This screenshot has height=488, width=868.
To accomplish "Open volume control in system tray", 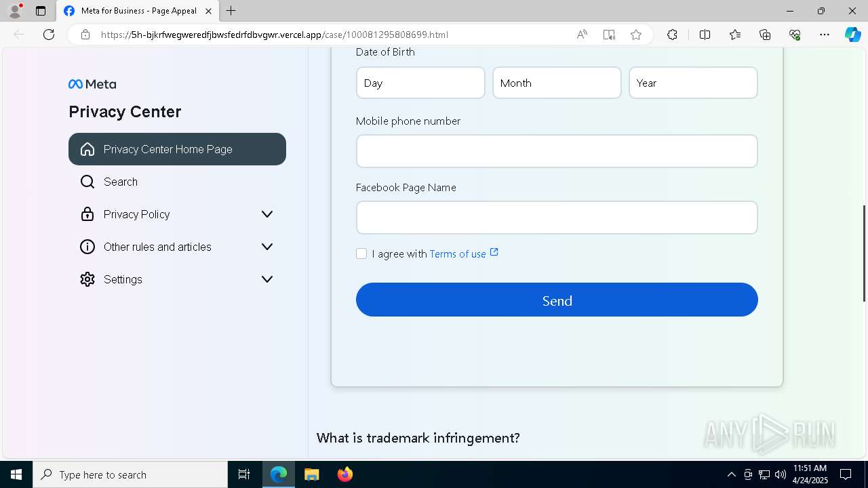I will point(781,474).
